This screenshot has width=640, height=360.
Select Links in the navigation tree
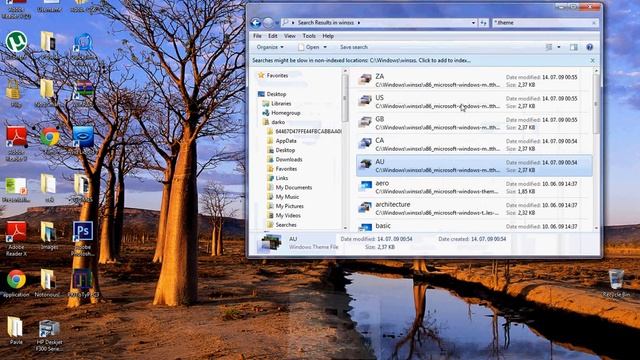tap(278, 178)
